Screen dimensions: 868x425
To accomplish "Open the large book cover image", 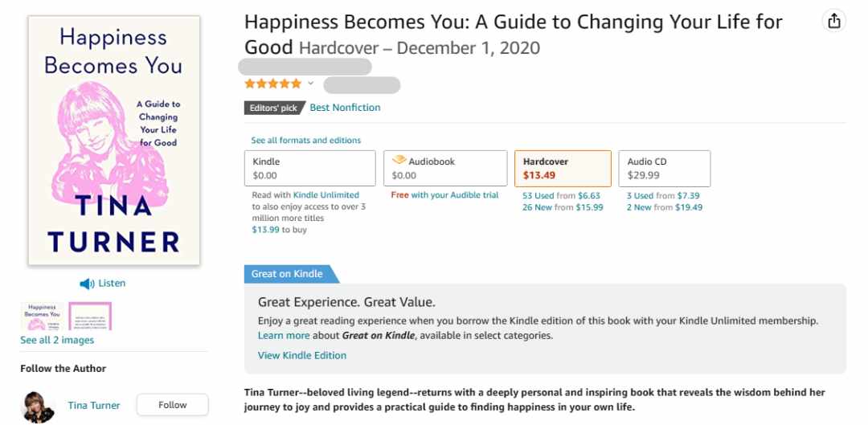I will [x=114, y=141].
